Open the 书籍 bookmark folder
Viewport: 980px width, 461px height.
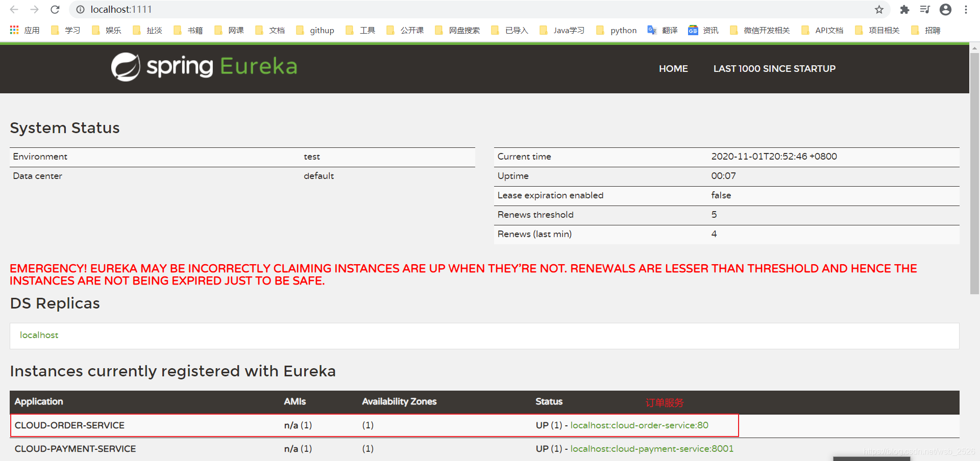tap(188, 30)
